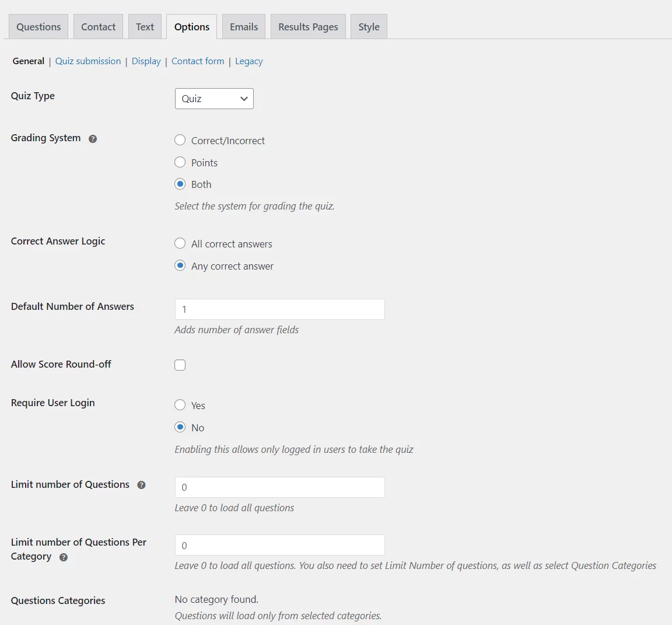Viewport: 672px width, 625px height.
Task: Click Limit number of Questions Per Category field
Action: pyautogui.click(x=280, y=545)
